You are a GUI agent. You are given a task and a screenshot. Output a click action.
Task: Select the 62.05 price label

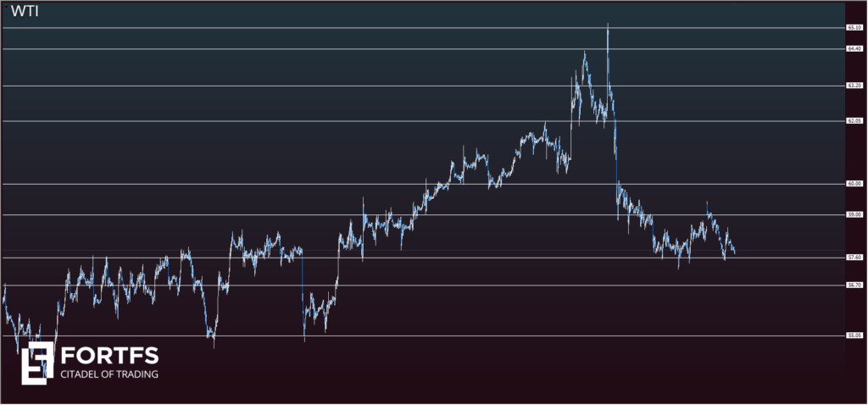click(x=854, y=121)
